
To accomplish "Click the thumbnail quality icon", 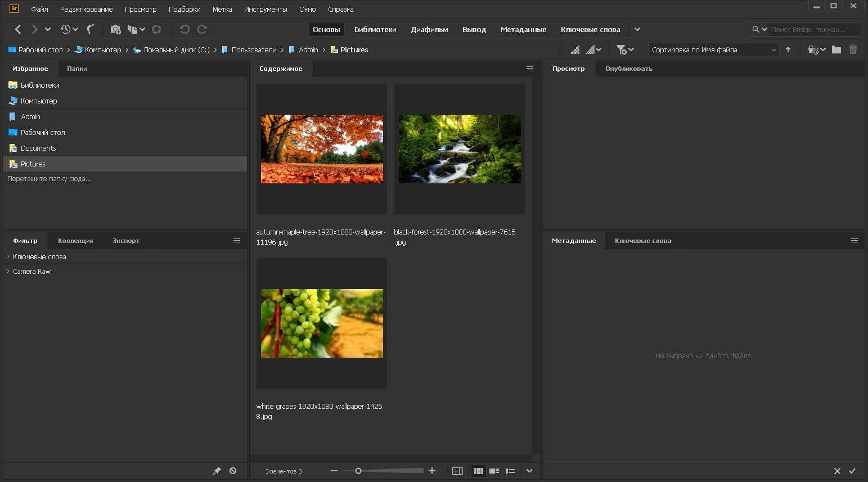I will [x=575, y=49].
